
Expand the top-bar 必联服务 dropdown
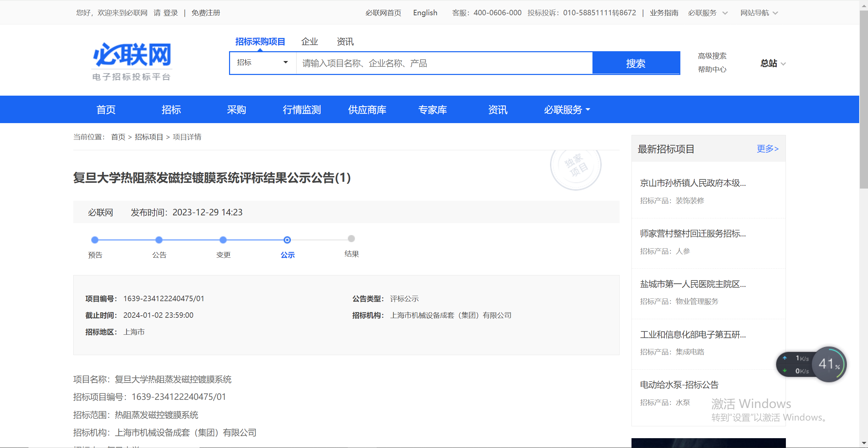pyautogui.click(x=707, y=13)
